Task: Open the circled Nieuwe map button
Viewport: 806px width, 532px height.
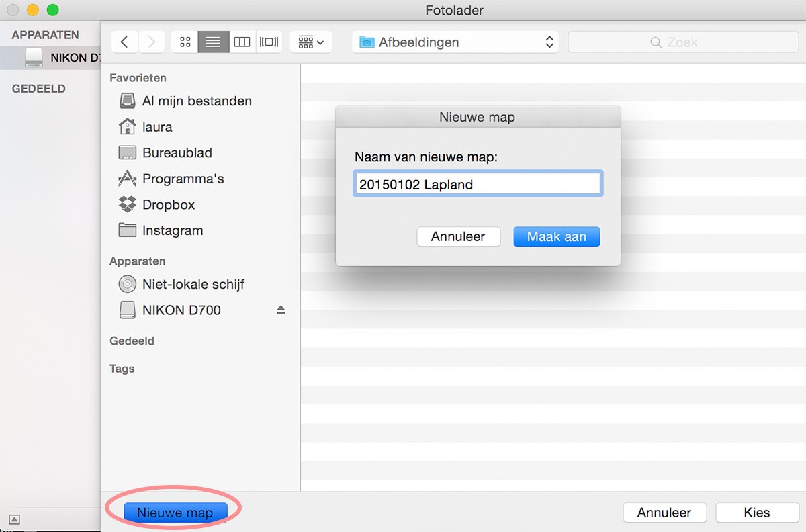Action: (x=174, y=512)
